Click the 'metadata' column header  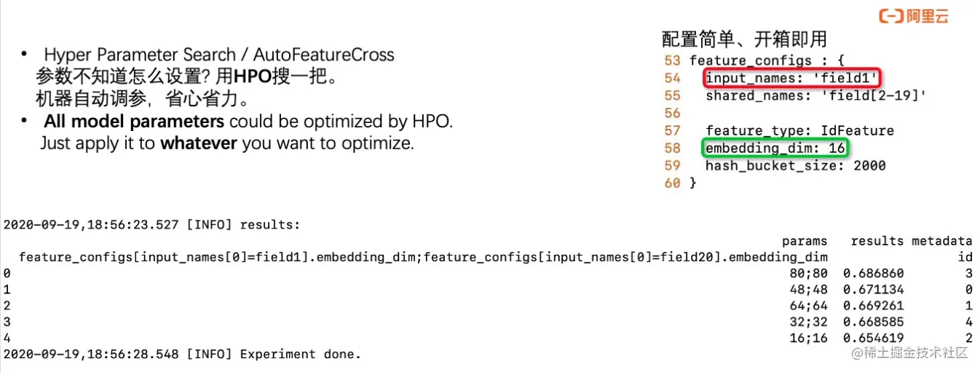click(x=941, y=241)
